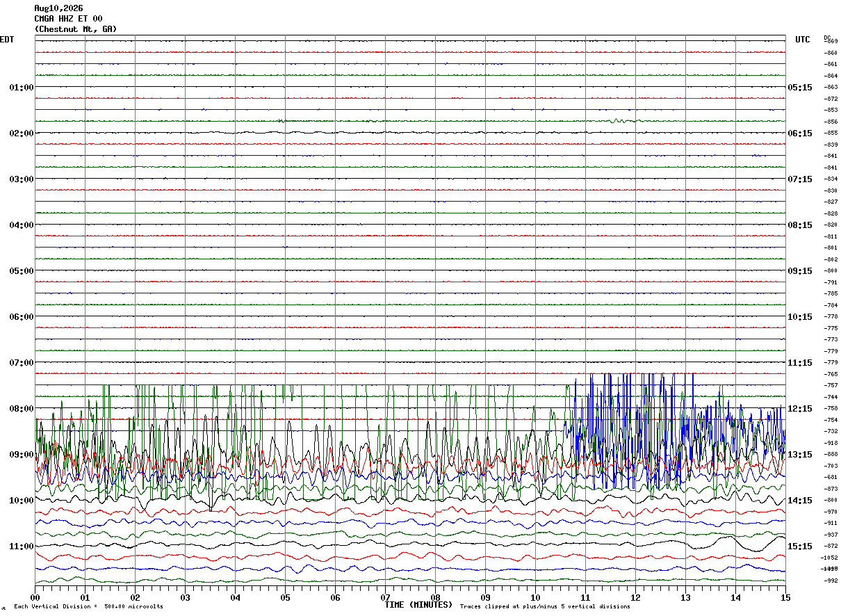Click minute tick label 02 on time axis
Screen dimensions: 841x616
click(x=136, y=597)
